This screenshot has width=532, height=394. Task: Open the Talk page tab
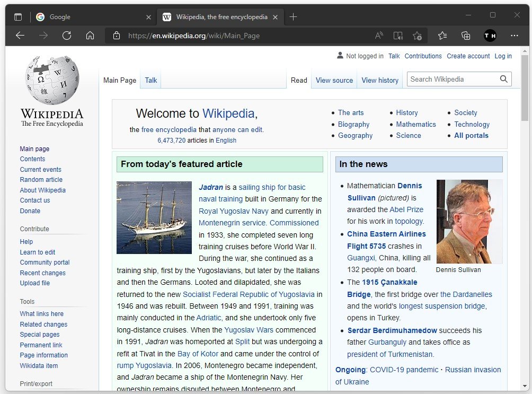coord(150,80)
